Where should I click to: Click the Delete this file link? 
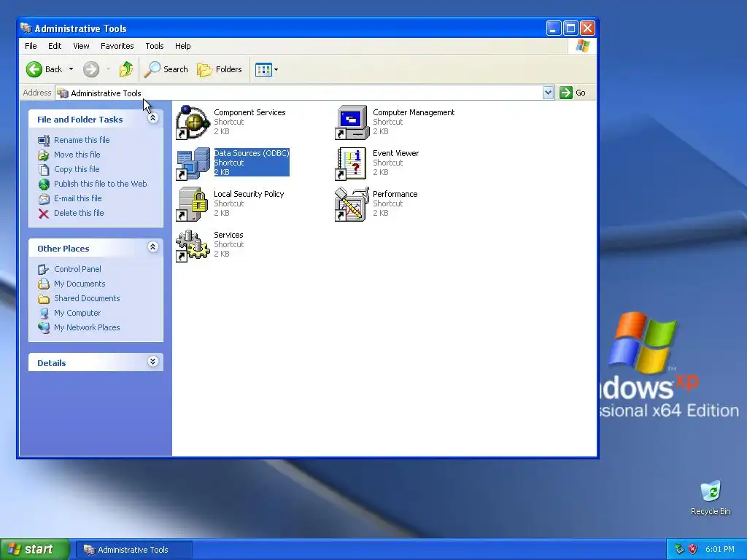click(x=79, y=214)
